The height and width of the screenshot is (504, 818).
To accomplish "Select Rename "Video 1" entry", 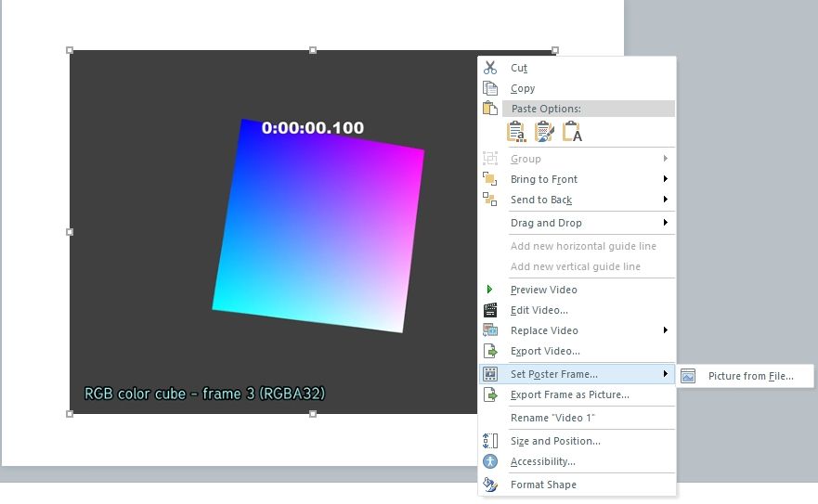I will click(x=577, y=418).
